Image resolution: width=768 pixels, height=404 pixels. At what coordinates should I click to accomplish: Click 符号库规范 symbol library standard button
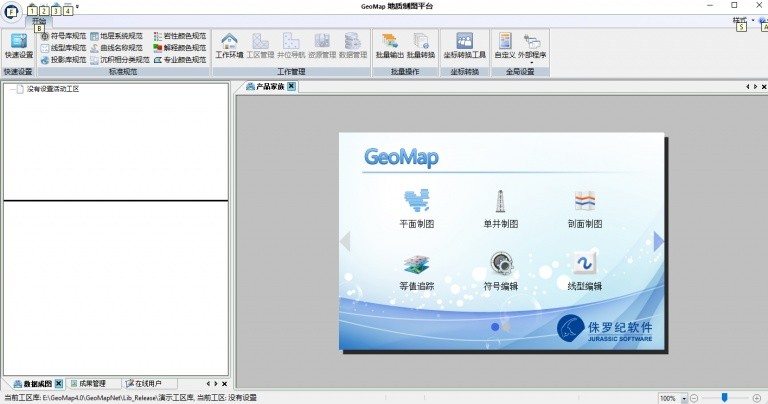[62, 35]
